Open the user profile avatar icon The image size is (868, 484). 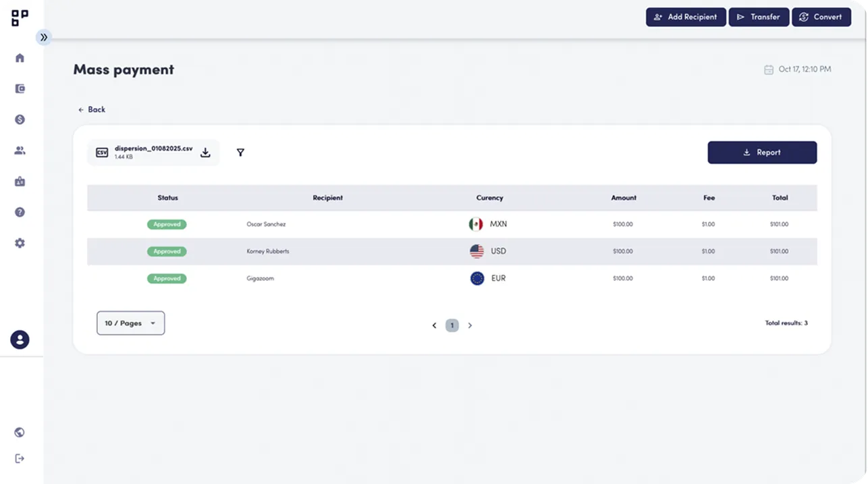click(20, 340)
